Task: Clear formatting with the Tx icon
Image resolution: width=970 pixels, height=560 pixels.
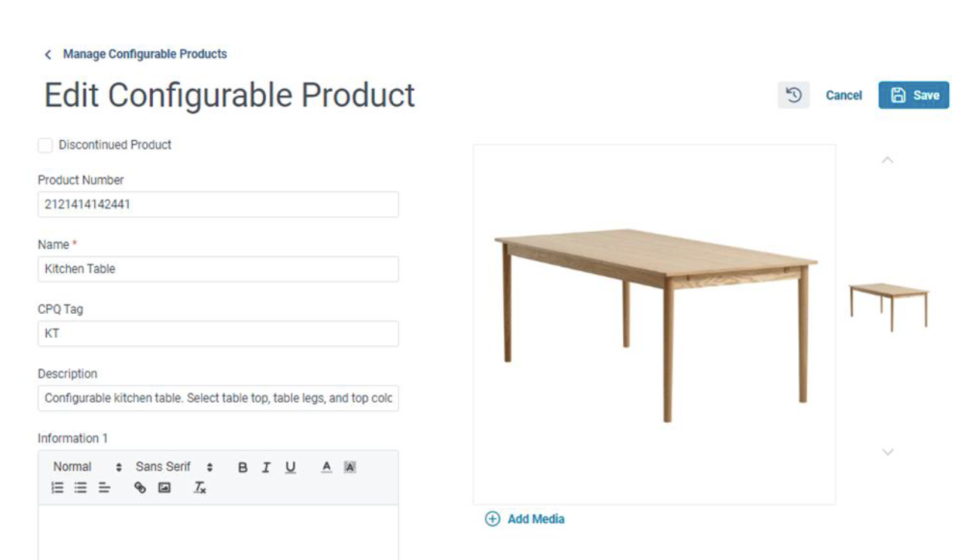Action: pos(200,488)
